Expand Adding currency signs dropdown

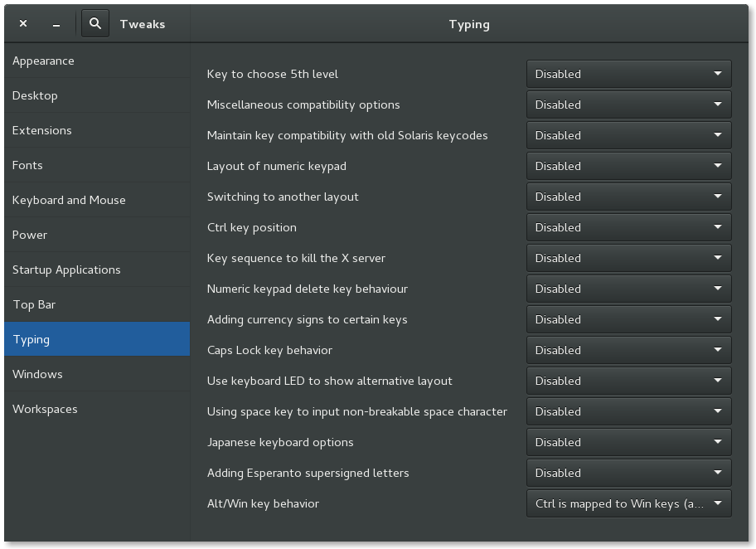coord(628,320)
